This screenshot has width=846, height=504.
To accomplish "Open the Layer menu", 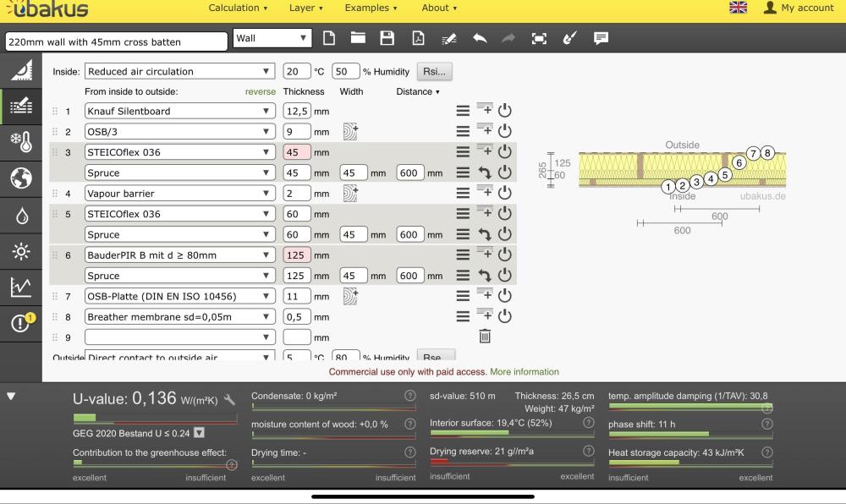I will click(306, 8).
